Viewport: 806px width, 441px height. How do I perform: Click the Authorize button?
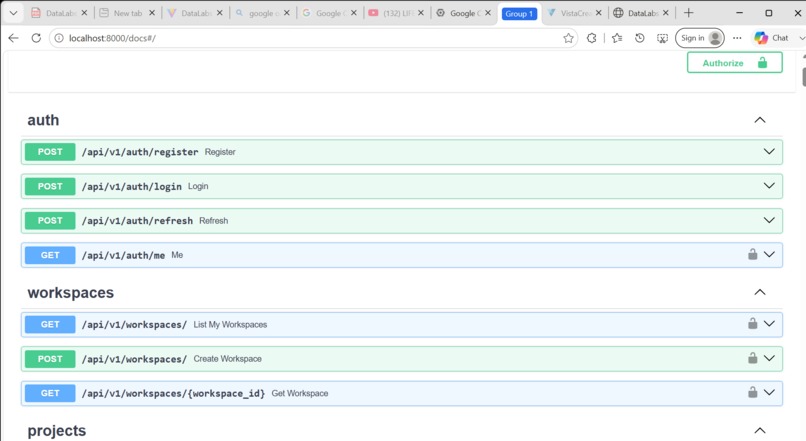click(735, 63)
